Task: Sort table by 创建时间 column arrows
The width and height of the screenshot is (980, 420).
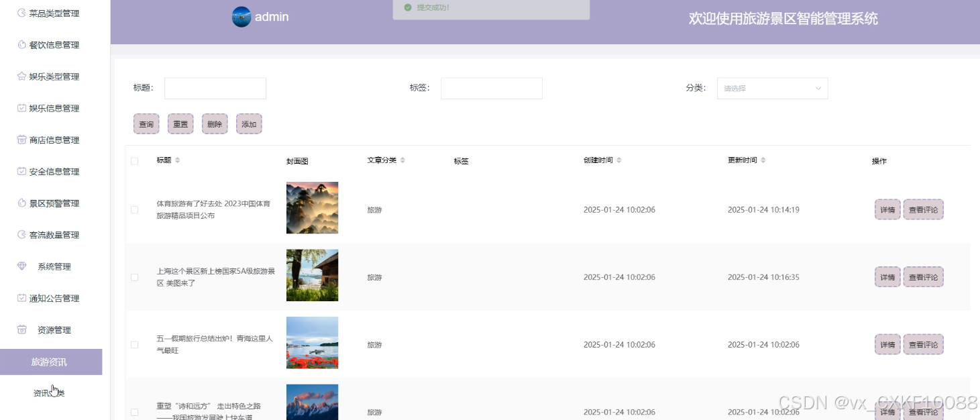Action: click(619, 160)
